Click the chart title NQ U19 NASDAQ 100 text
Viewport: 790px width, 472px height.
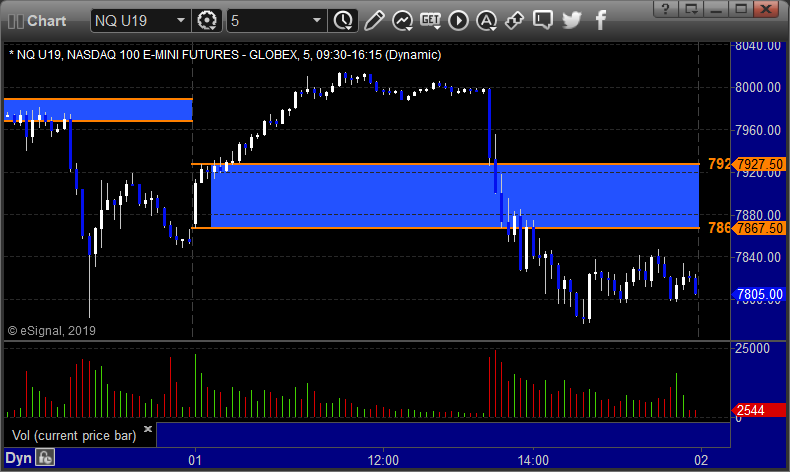[x=225, y=54]
